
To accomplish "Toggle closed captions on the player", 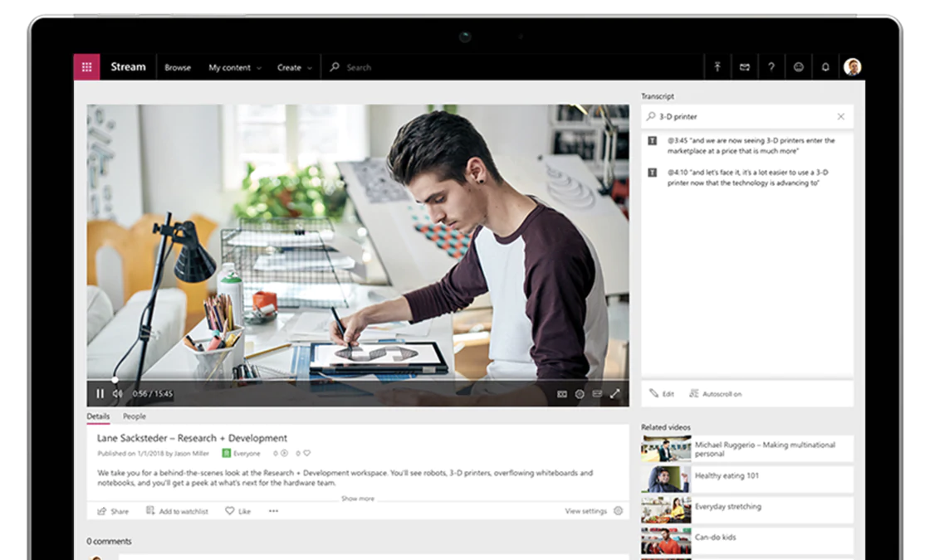I will (x=562, y=394).
